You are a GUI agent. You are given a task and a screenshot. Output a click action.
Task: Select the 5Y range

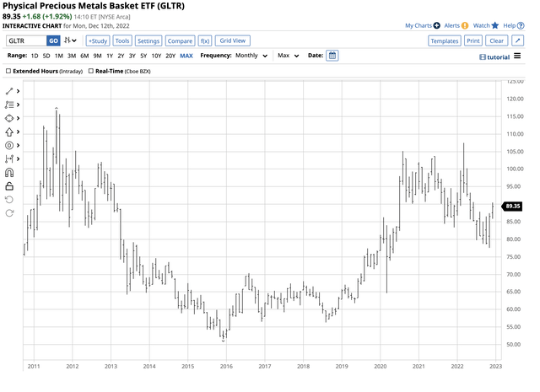pos(143,56)
